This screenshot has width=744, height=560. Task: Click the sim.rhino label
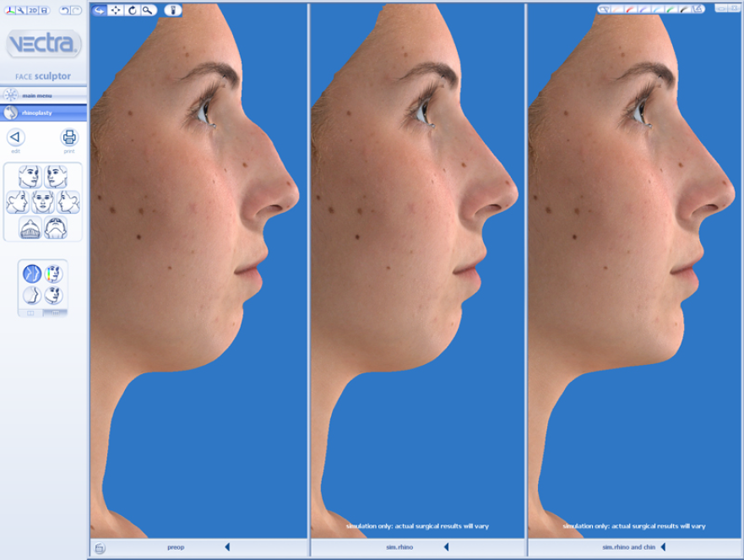[x=399, y=547]
